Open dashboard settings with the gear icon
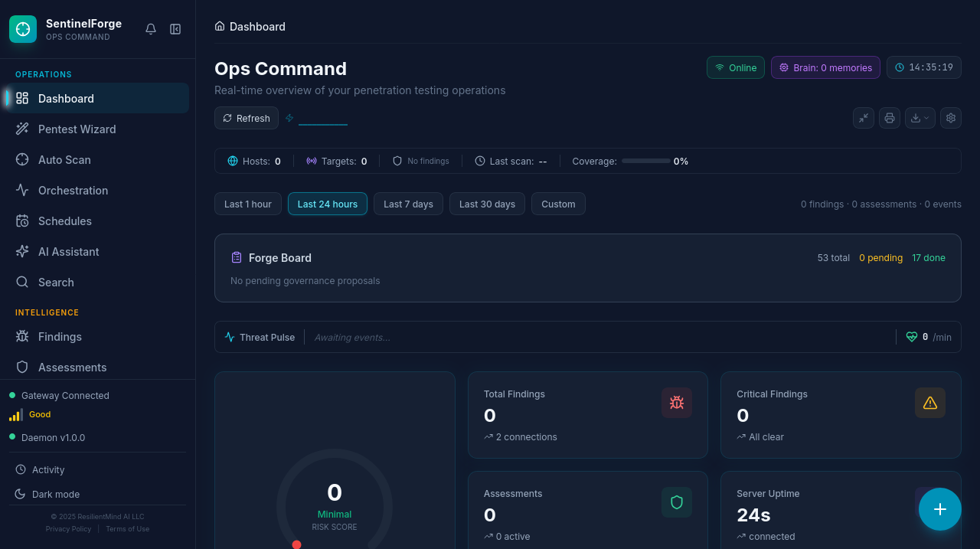 click(x=950, y=118)
